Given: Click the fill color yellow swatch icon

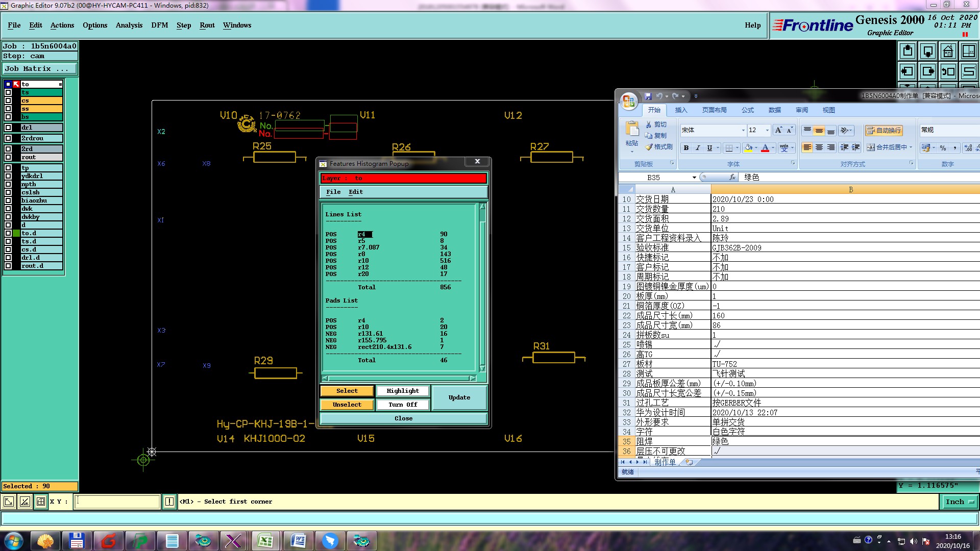Looking at the screenshot, I should pyautogui.click(x=748, y=148).
